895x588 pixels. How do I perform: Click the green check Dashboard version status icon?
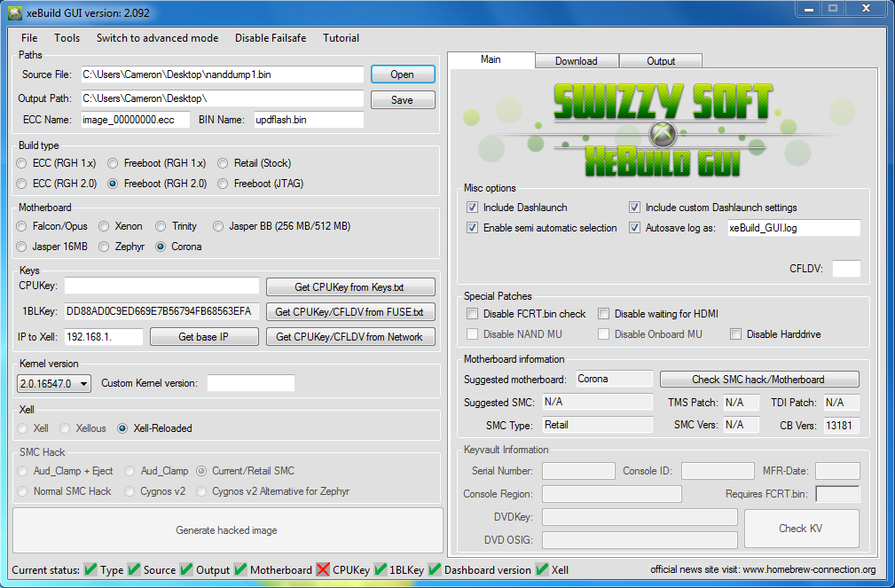tap(435, 569)
